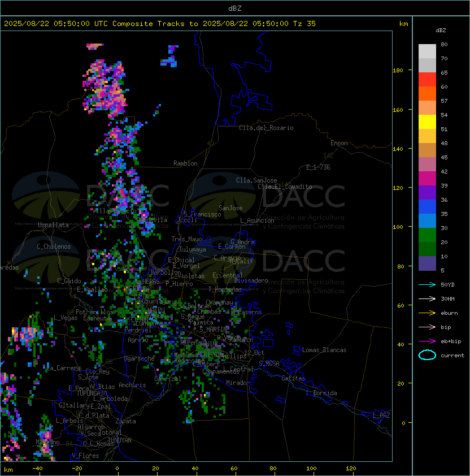Click the 'Tres_Mayo' map label
This screenshot has height=476, width=470.
[x=186, y=239]
